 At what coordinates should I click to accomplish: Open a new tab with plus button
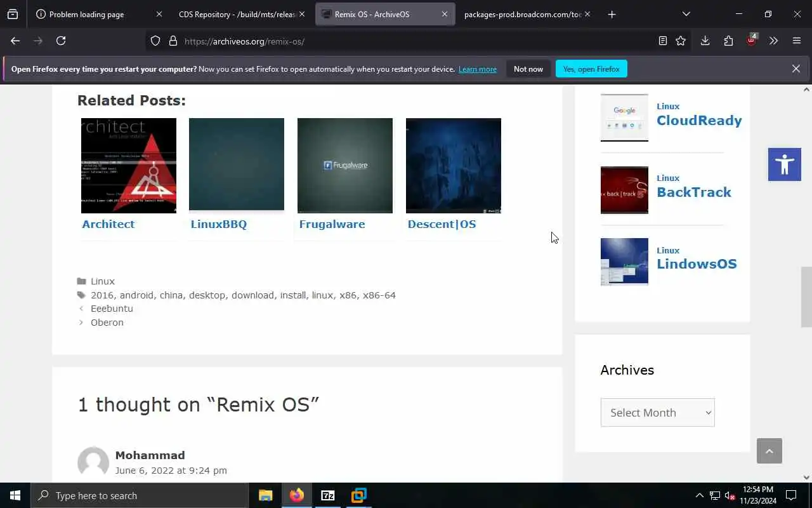(x=612, y=14)
